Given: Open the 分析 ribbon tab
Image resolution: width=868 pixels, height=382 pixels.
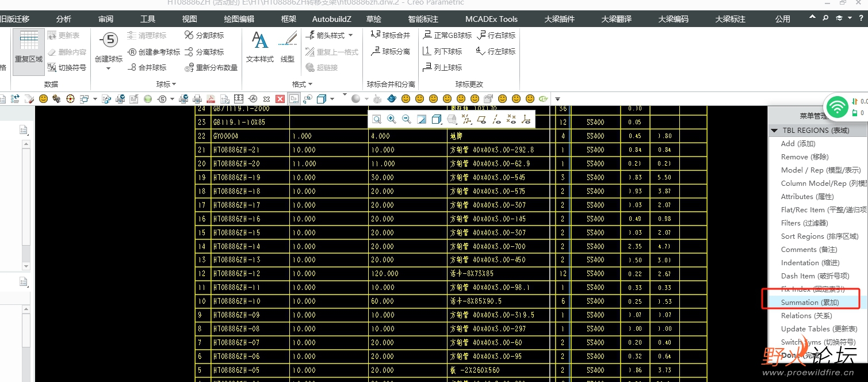Looking at the screenshot, I should 64,19.
